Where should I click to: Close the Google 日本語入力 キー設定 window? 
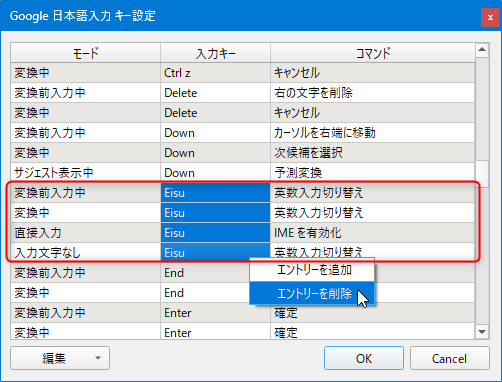[490, 17]
